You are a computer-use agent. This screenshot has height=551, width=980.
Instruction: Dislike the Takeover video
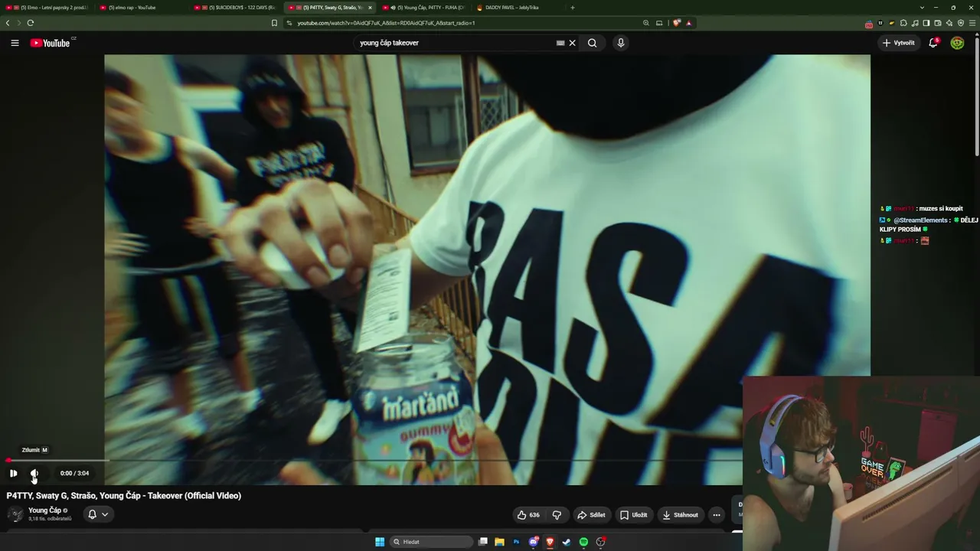[557, 515]
